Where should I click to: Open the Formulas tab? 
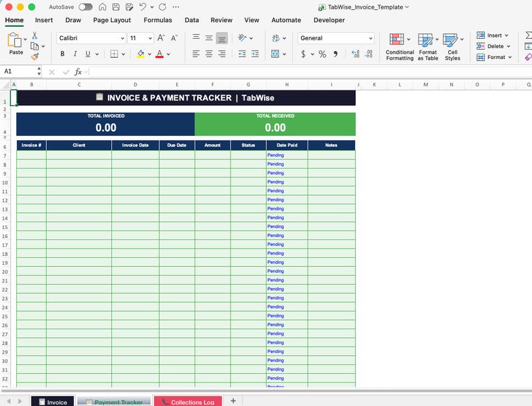point(157,20)
